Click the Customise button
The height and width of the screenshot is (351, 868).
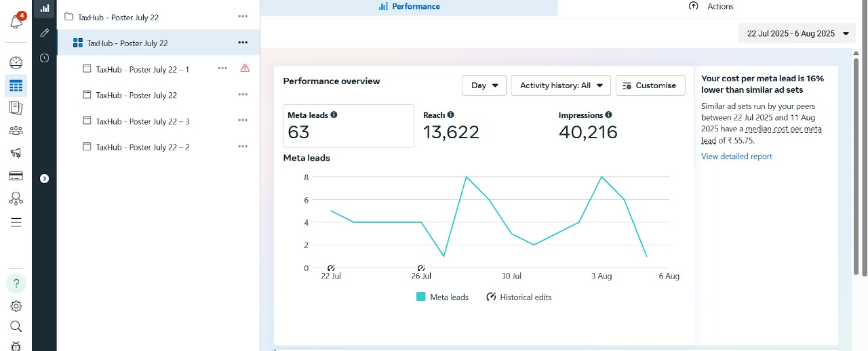point(650,85)
